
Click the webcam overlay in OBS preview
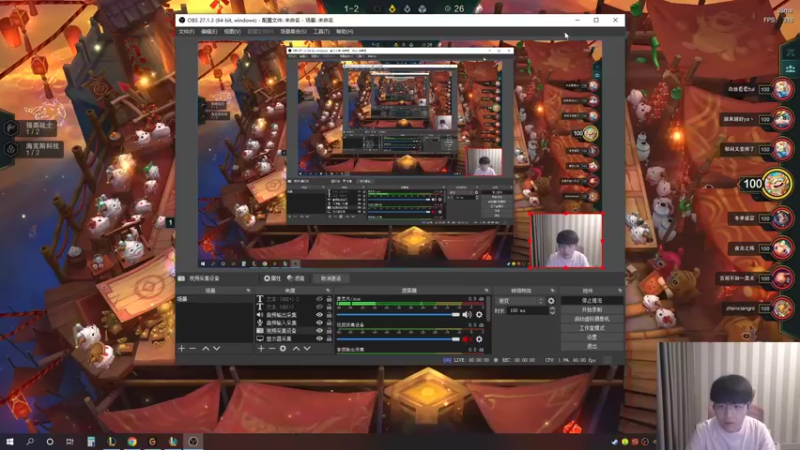coord(566,240)
